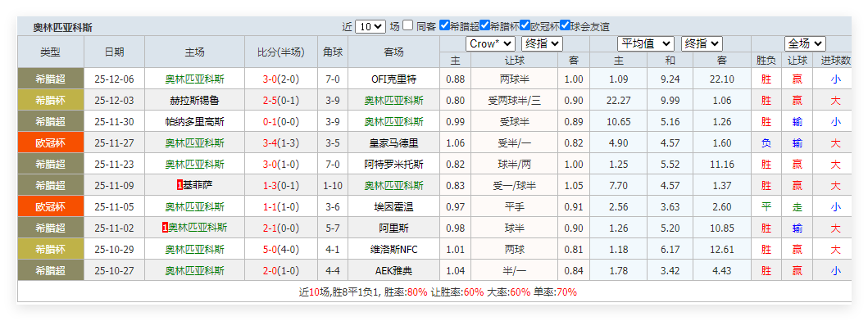
Task: Click the away odds value 22.10
Action: pos(722,79)
